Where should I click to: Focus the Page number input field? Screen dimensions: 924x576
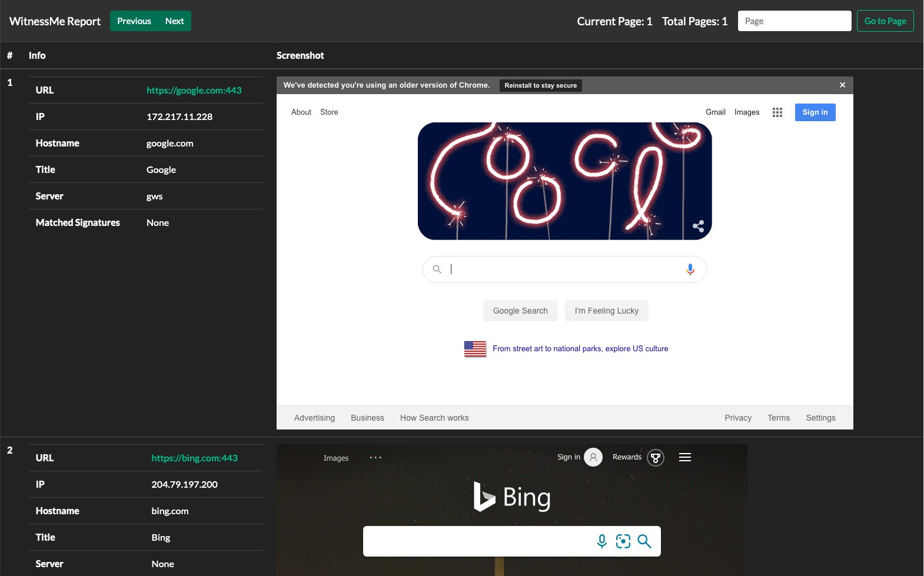[795, 21]
